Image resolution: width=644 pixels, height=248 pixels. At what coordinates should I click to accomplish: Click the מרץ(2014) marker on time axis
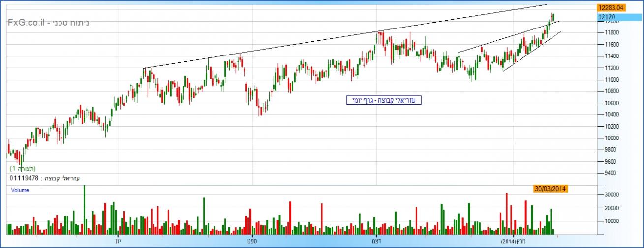[514, 241]
